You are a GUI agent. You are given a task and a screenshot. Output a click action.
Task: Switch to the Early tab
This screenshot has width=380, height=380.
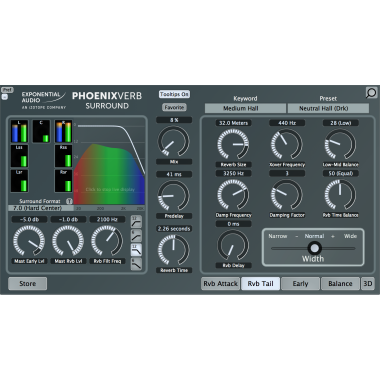point(300,284)
